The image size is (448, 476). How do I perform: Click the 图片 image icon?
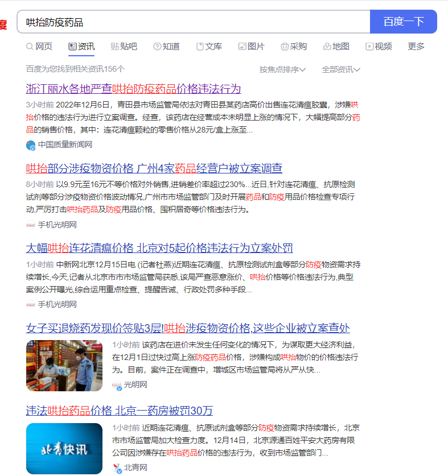(242, 47)
